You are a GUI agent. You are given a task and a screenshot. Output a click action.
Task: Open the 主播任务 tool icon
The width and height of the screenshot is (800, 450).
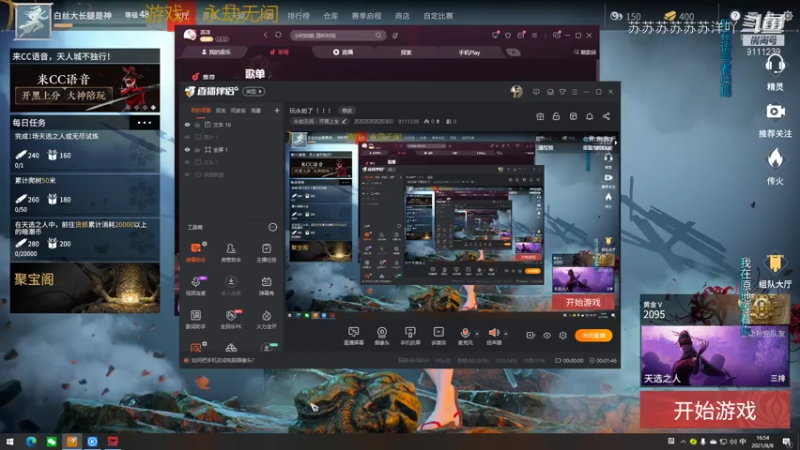[266, 252]
